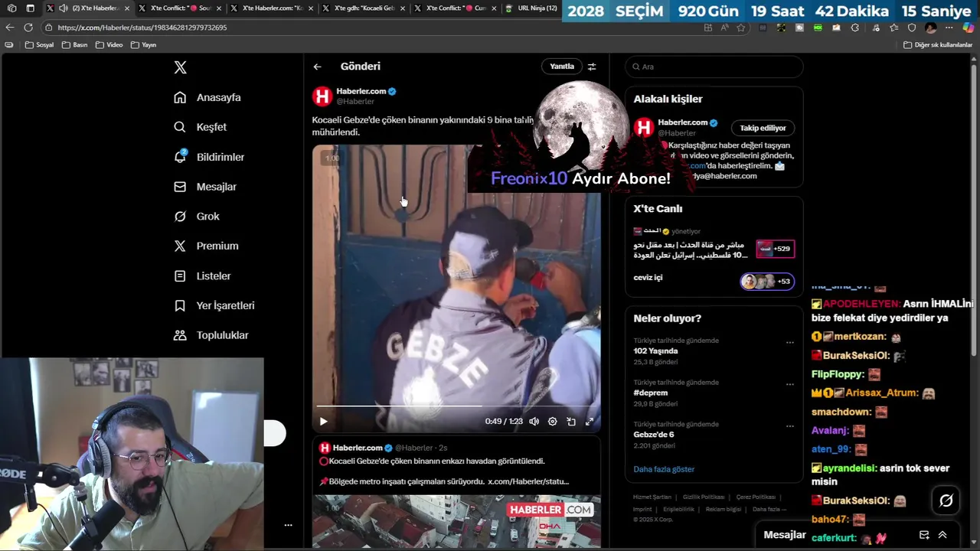Switch to X'te gdh Kocaeli tab
The height and width of the screenshot is (551, 980).
pyautogui.click(x=363, y=8)
